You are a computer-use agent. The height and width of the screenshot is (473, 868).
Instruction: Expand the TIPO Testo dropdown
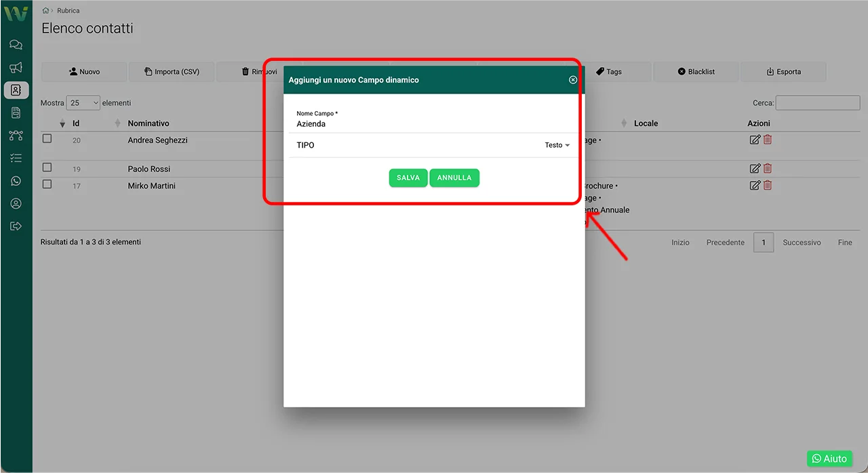(557, 145)
